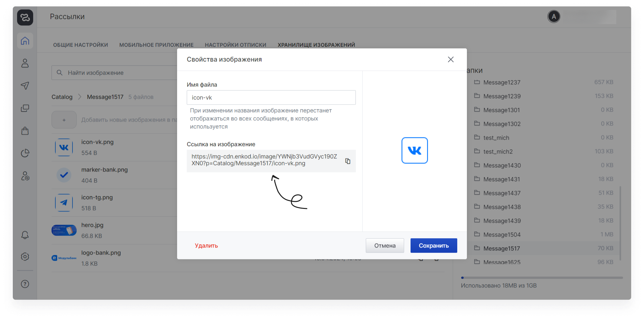Select the logo-bank.png file name

point(101,253)
